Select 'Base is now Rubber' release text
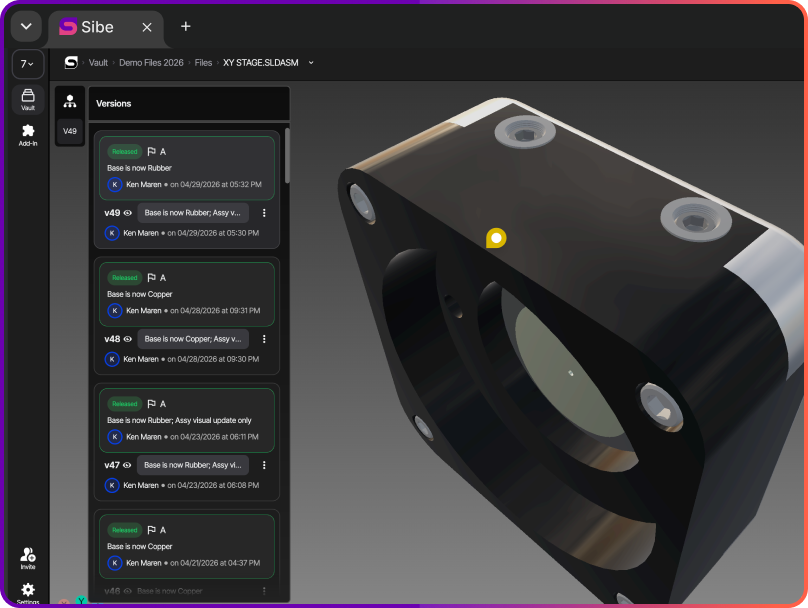808x608 pixels. click(x=139, y=168)
